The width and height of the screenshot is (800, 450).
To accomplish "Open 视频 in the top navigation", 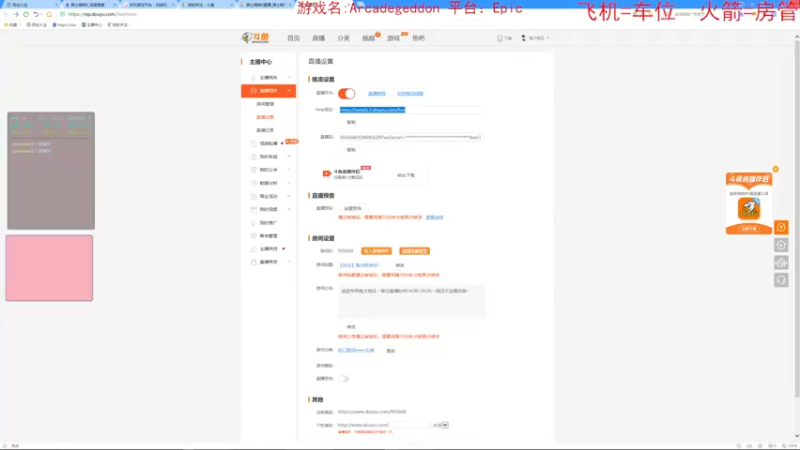I will [x=368, y=38].
